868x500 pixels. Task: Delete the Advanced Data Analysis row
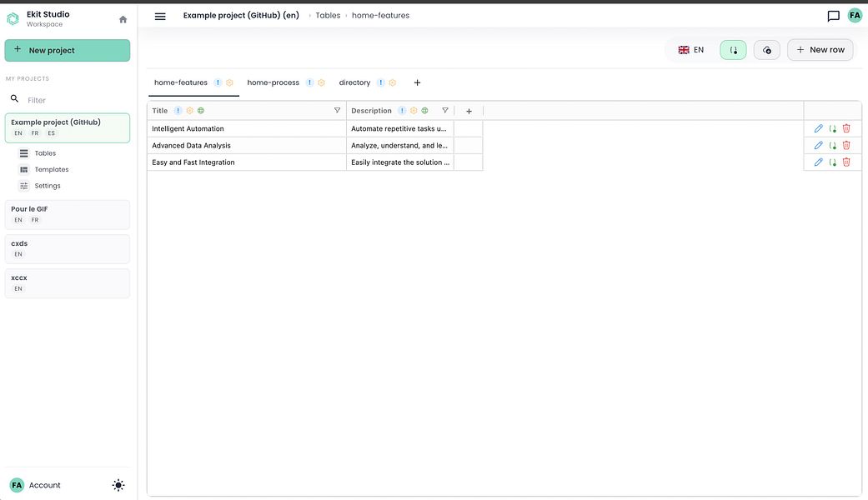coord(846,146)
